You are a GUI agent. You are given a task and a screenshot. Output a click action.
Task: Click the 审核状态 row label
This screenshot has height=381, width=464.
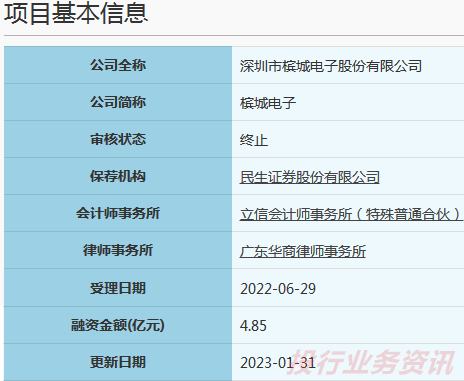[x=118, y=139]
